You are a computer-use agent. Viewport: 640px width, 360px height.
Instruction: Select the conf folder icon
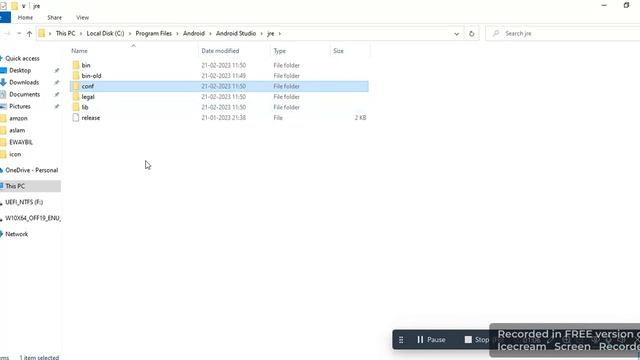tap(76, 86)
